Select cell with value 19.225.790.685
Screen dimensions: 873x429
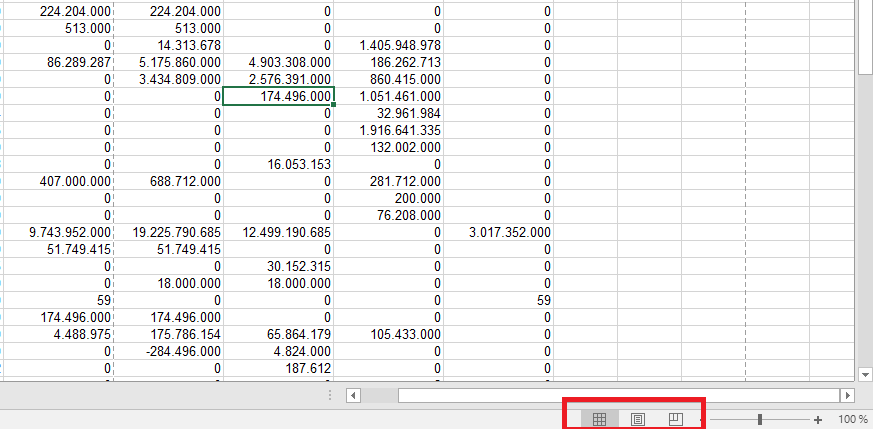click(167, 232)
